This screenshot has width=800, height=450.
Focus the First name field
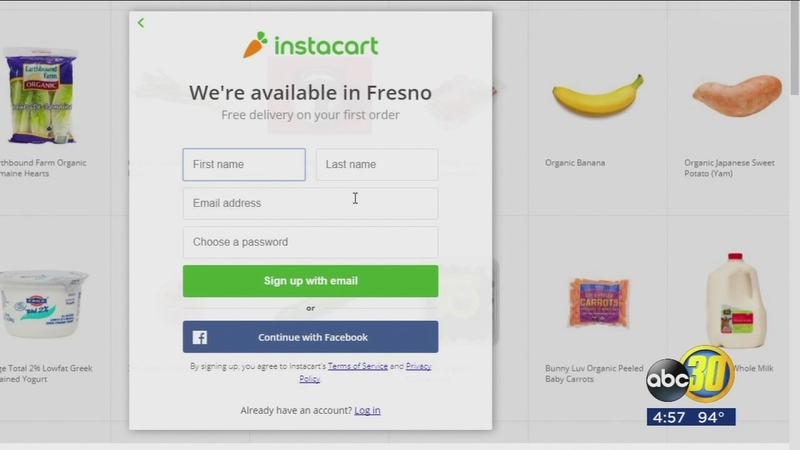tap(244, 164)
